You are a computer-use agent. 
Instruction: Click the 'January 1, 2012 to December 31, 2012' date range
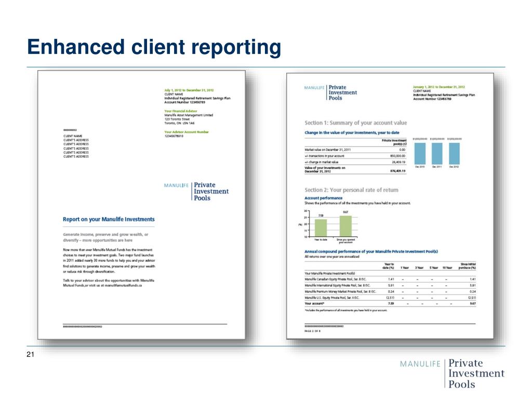tap(438, 87)
